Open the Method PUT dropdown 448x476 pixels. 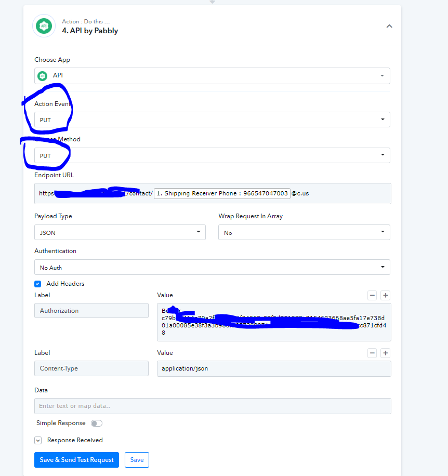pos(212,155)
